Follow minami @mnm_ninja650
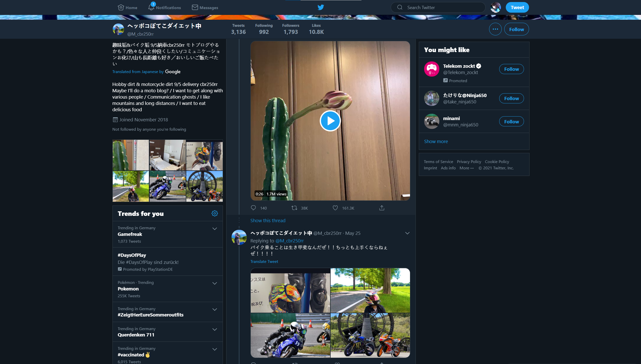Image resolution: width=641 pixels, height=364 pixels. [x=511, y=122]
